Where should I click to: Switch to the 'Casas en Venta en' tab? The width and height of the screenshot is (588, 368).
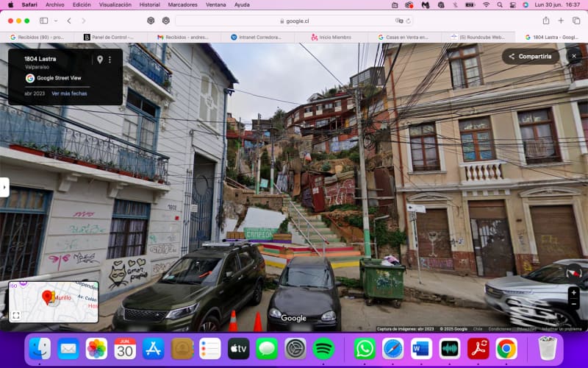click(x=404, y=38)
